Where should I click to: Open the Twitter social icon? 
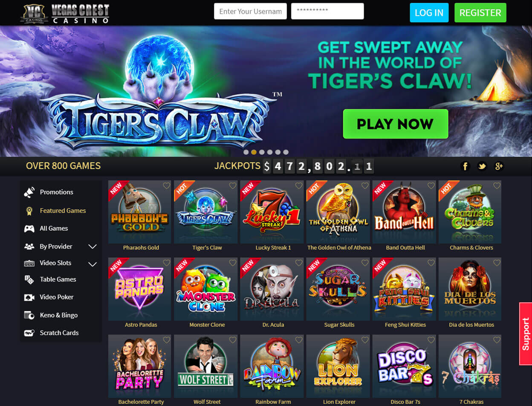(482, 166)
